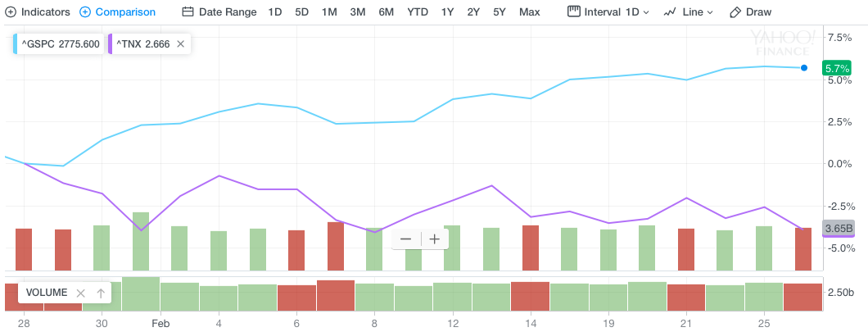The width and height of the screenshot is (868, 332).
Task: Open the Indicators menu
Action: tap(38, 12)
